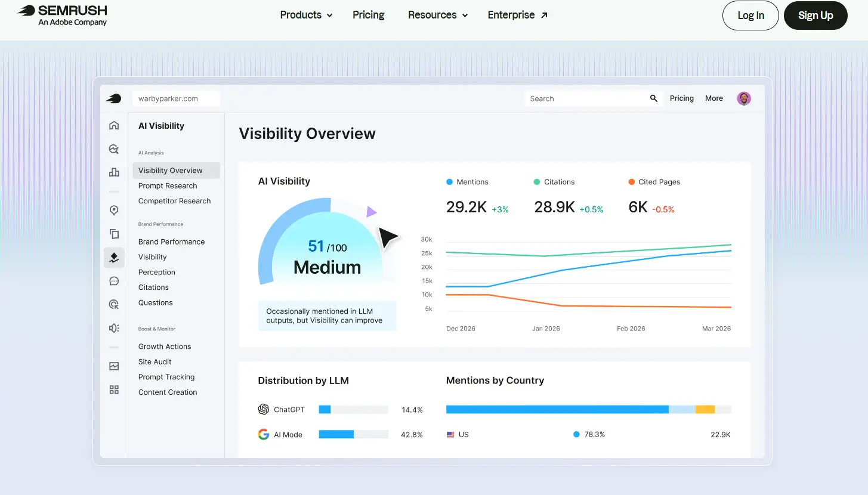Click the Semrush logo in the top-left header
868x495 pixels.
(x=63, y=16)
